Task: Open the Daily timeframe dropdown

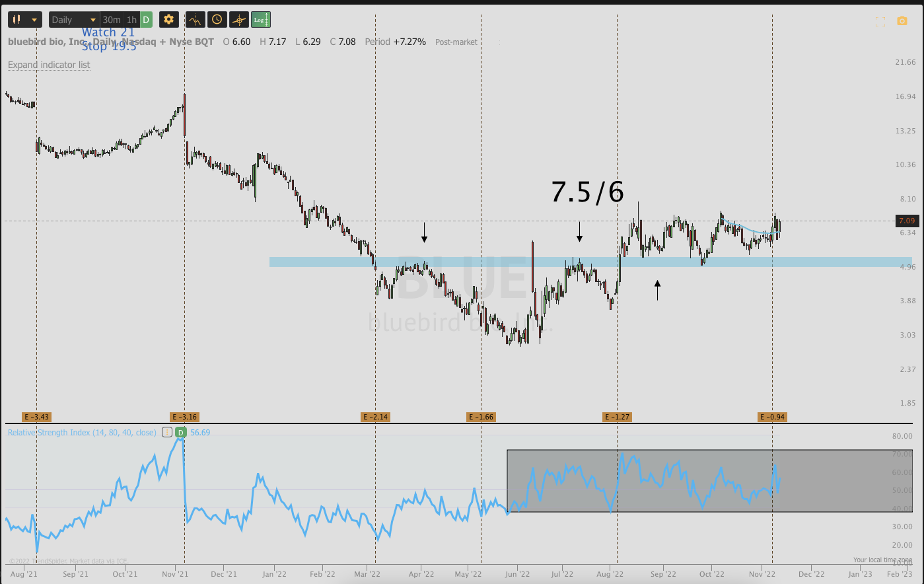Action: coord(75,20)
